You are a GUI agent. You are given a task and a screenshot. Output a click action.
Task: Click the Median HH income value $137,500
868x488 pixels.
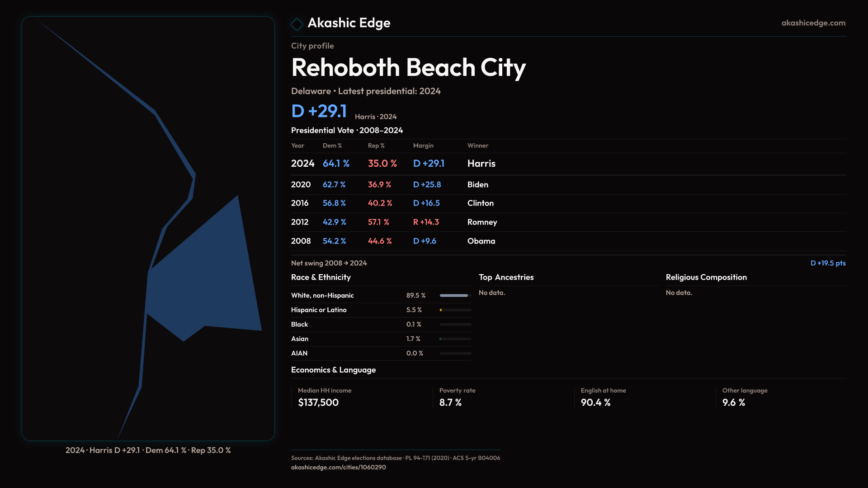tap(318, 403)
